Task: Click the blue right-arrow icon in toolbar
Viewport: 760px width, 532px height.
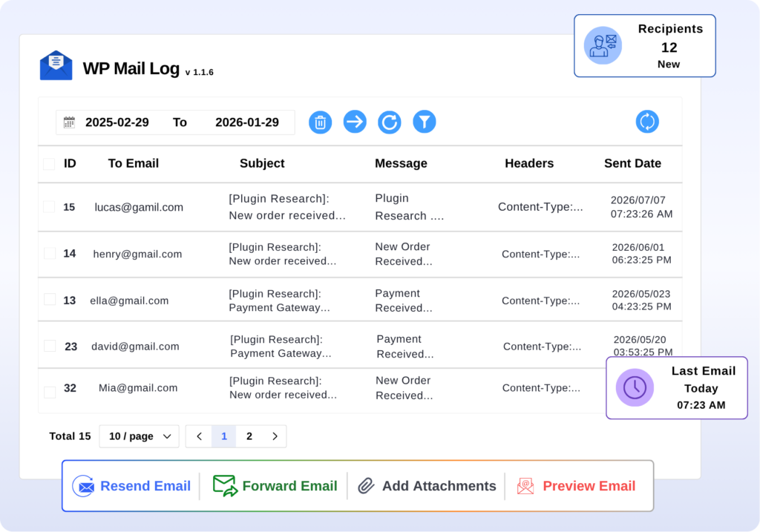Action: 355,122
